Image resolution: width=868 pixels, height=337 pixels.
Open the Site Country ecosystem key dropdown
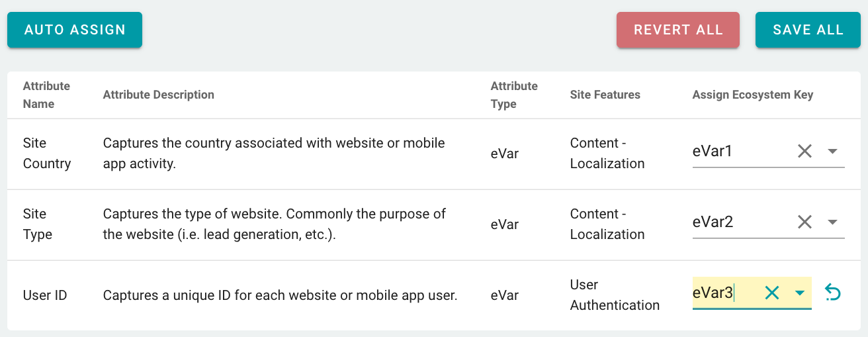pyautogui.click(x=833, y=151)
